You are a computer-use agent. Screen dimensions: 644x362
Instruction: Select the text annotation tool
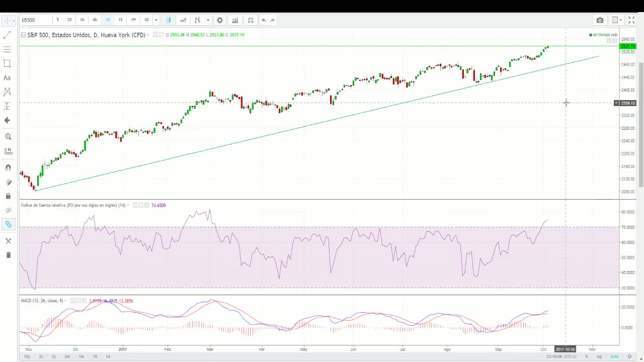click(7, 78)
